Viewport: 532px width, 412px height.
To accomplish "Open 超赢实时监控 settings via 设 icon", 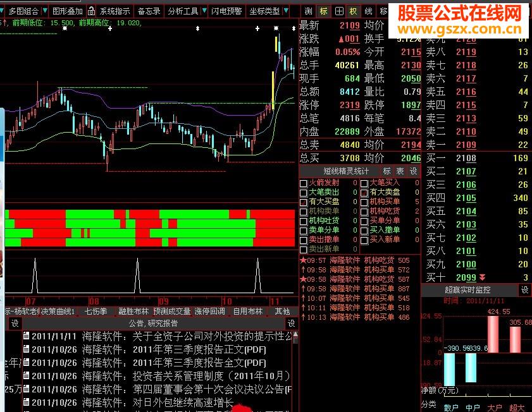I will pos(524,290).
